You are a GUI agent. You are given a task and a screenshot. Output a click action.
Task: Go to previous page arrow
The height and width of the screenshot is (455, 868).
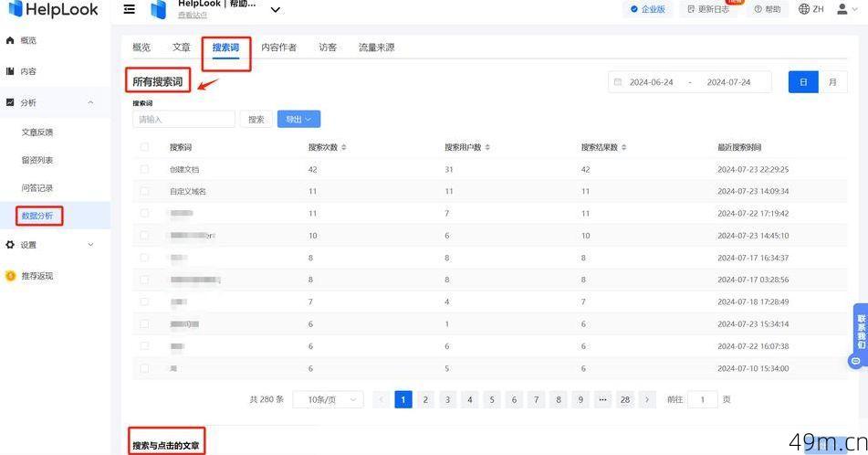click(x=382, y=399)
